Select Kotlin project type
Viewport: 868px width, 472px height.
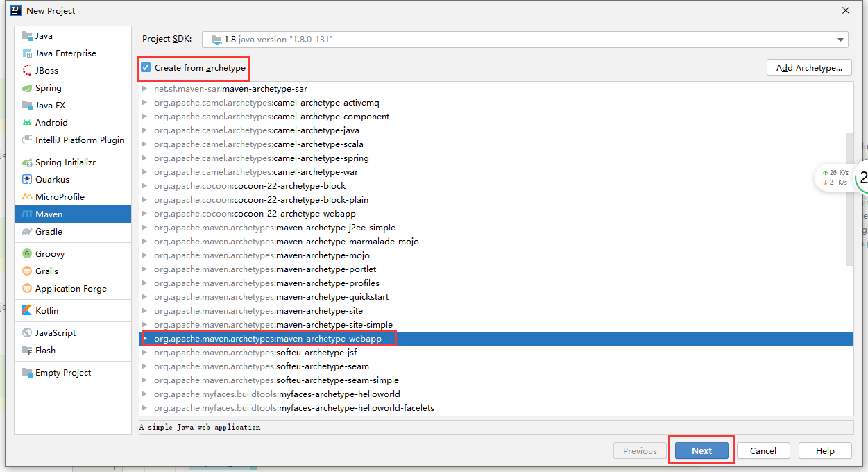(73, 311)
